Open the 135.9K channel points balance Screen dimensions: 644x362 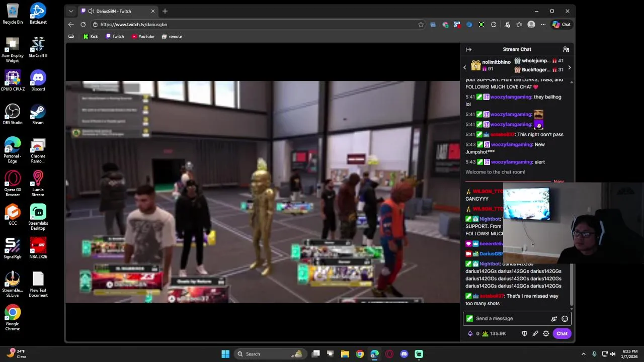tap(494, 333)
